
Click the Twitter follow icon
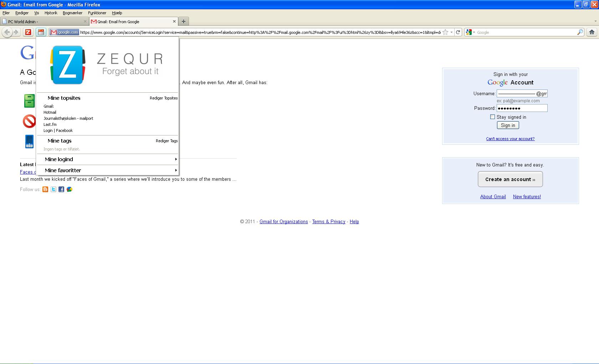[53, 189]
